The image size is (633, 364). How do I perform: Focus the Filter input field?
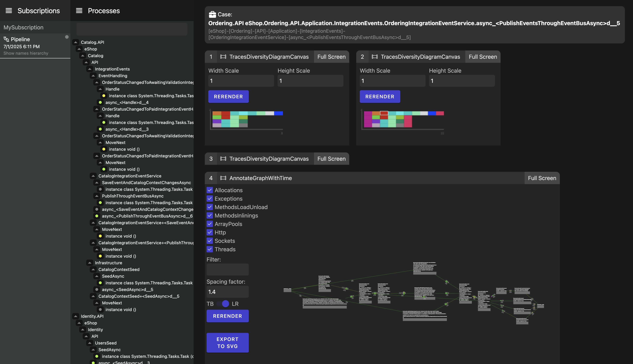pyautogui.click(x=227, y=270)
